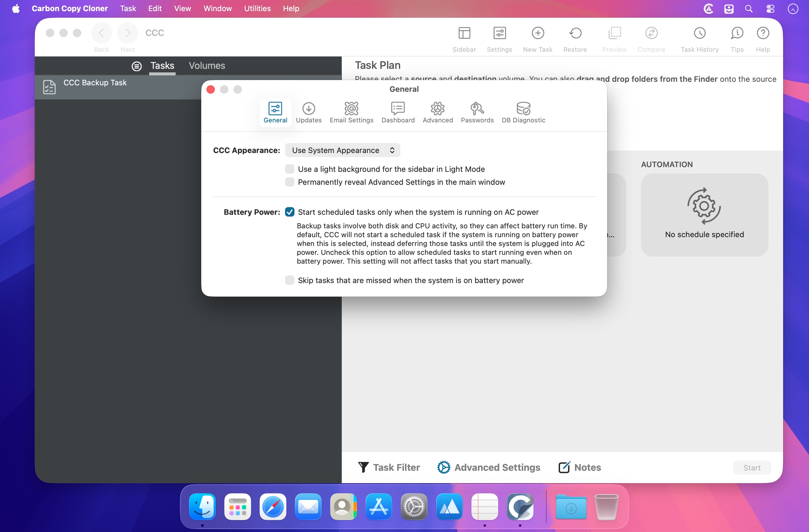Click the No schedule specified automation box
The width and height of the screenshot is (809, 532).
704,215
